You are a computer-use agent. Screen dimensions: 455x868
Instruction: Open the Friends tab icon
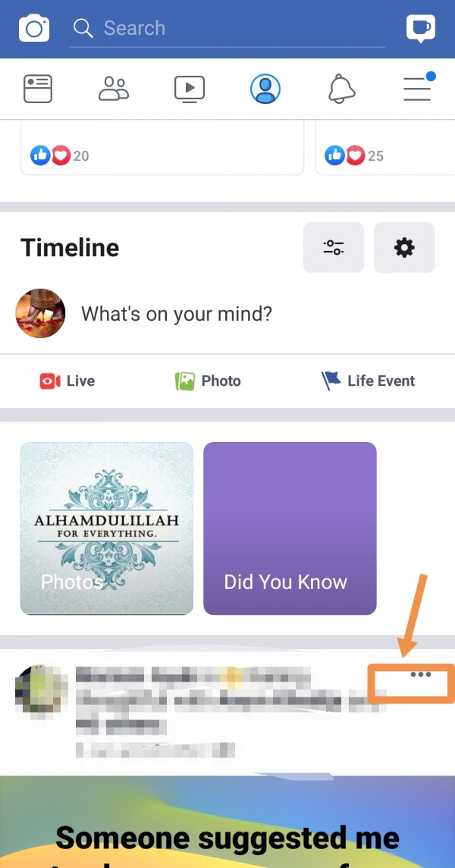(x=114, y=89)
